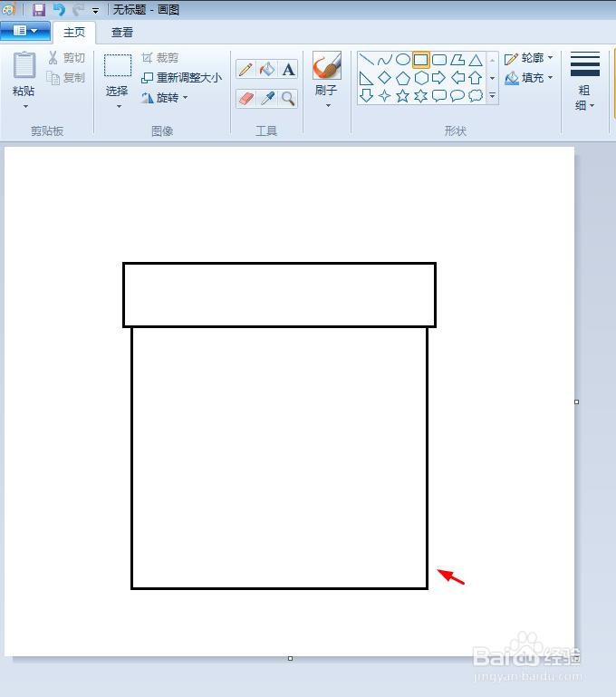Open the 轮廓 outline dropdown

coord(529,58)
